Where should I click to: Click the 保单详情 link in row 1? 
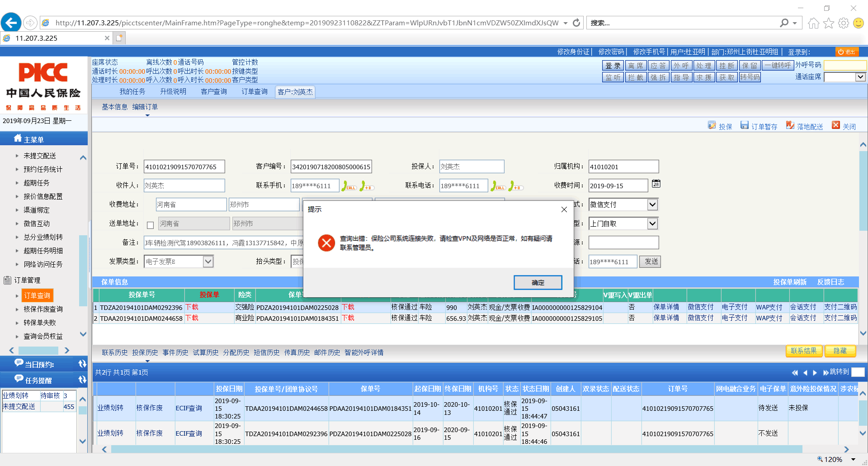point(666,307)
